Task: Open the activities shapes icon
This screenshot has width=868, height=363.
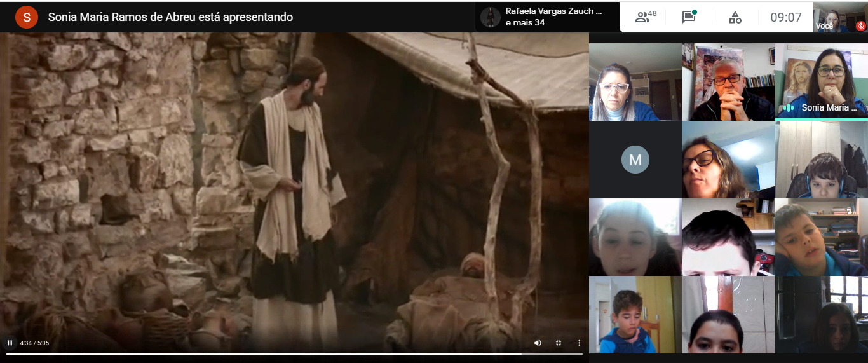Action: [735, 17]
